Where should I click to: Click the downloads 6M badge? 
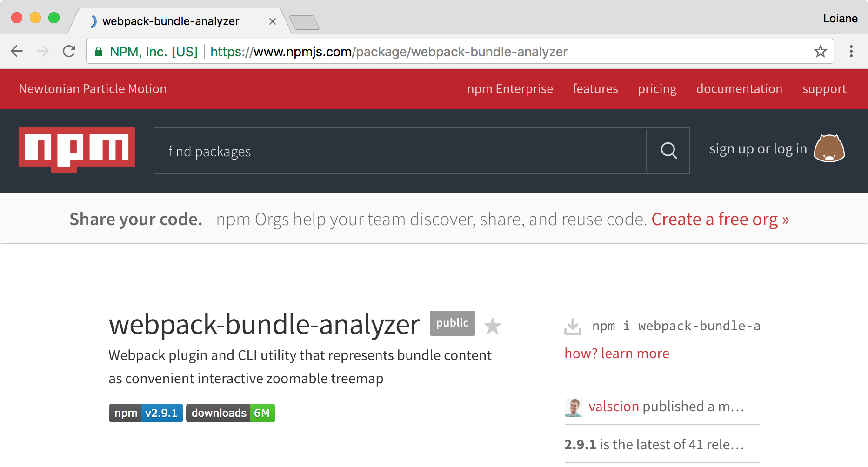point(231,413)
